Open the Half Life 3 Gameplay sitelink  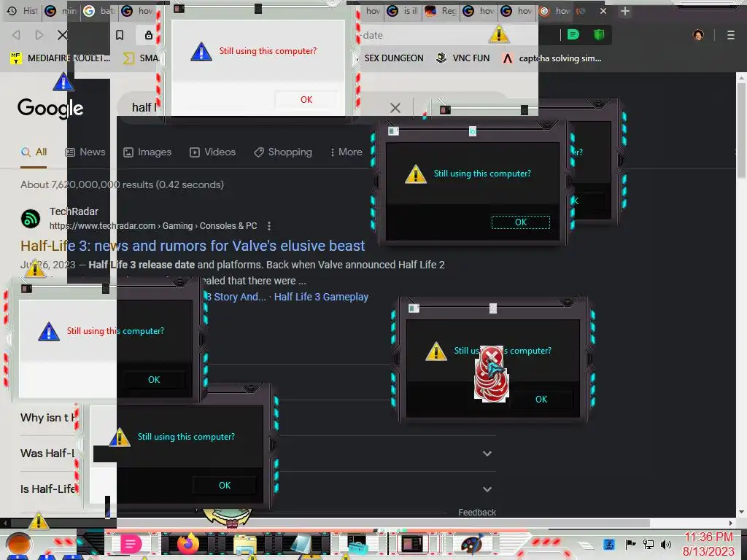[321, 297]
